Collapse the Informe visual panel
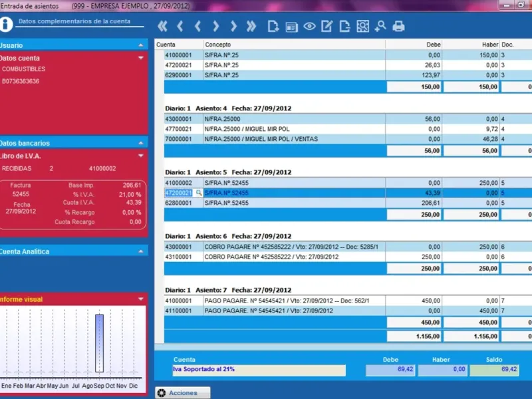 (x=141, y=299)
